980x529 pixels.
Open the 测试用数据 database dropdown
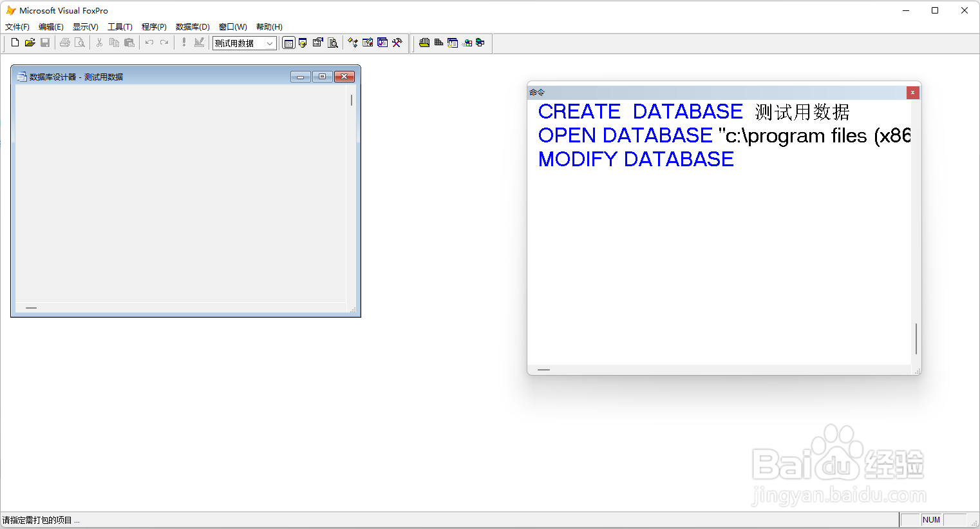click(x=270, y=43)
